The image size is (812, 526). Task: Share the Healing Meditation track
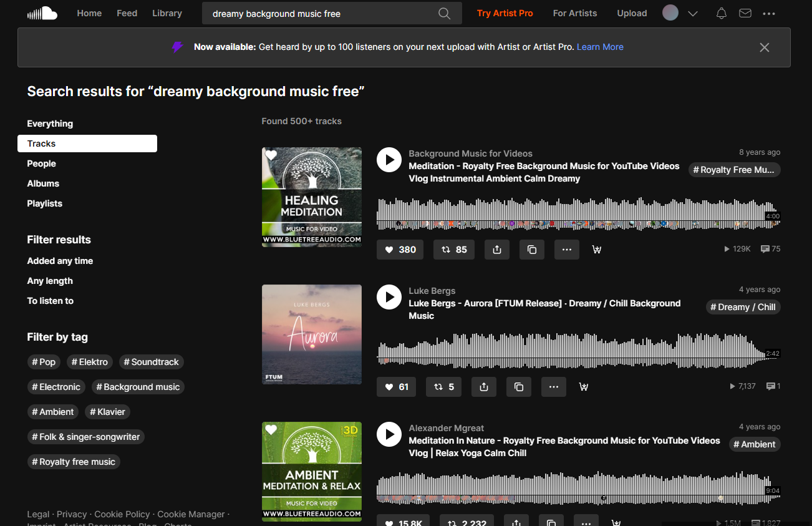pyautogui.click(x=497, y=250)
